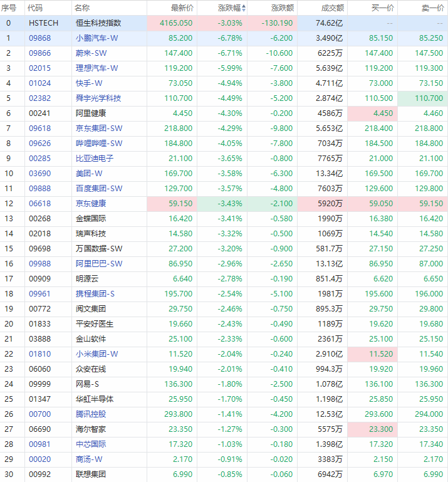Sort by 成交额 column header
Viewport: 448px width, 482px height.
(x=333, y=8)
